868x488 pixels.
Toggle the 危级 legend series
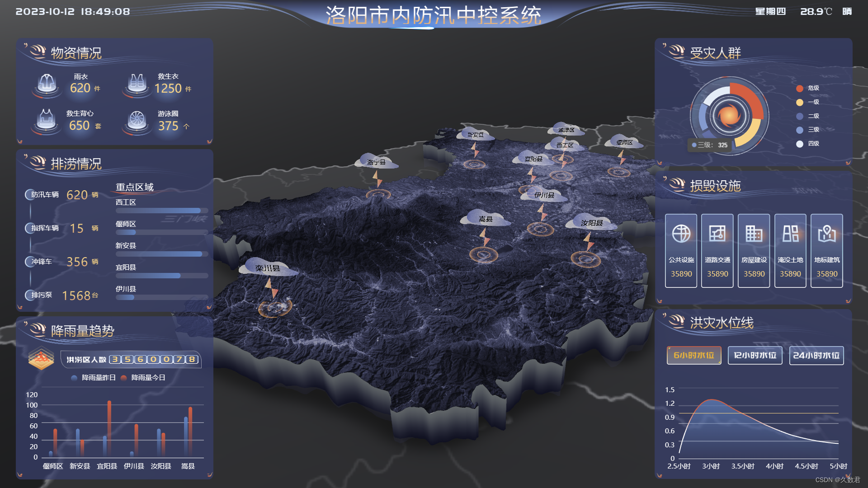pyautogui.click(x=808, y=88)
